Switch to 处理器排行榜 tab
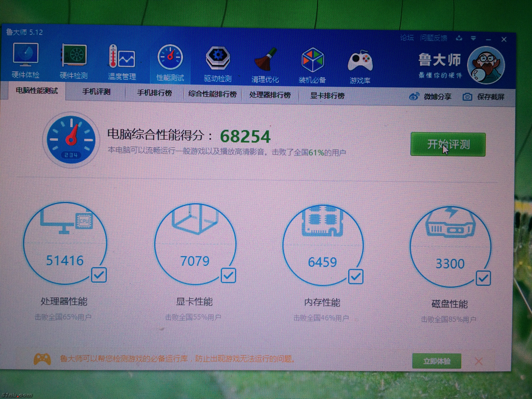This screenshot has height=399, width=532. pos(270,95)
